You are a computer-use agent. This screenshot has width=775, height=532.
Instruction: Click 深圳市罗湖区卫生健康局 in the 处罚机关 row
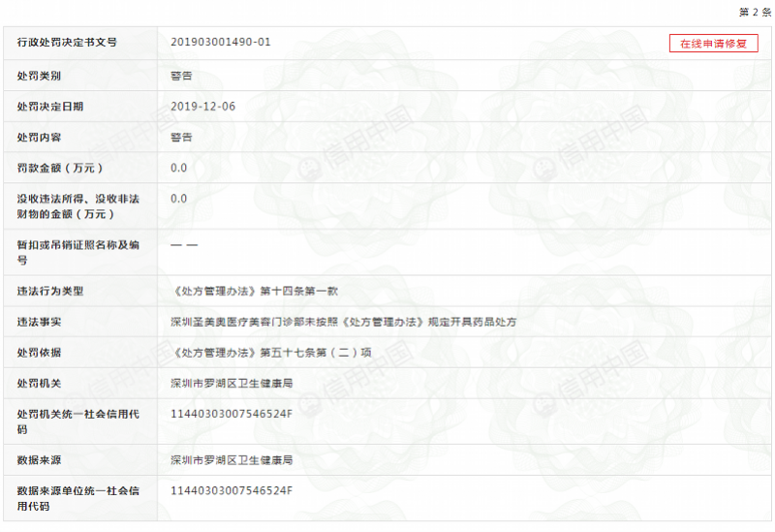[x=232, y=384]
